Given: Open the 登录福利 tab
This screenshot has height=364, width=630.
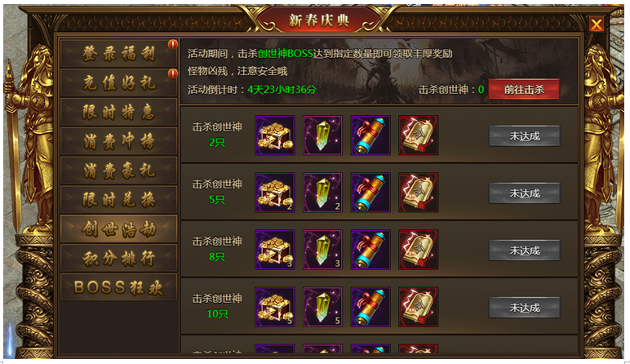Looking at the screenshot, I should click(118, 53).
